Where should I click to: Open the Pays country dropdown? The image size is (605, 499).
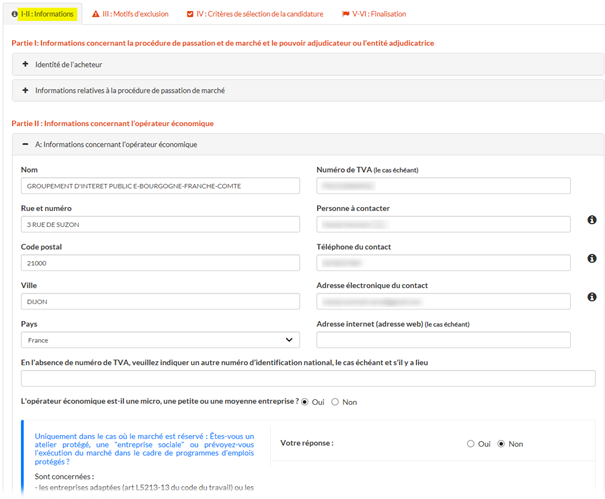tap(160, 340)
